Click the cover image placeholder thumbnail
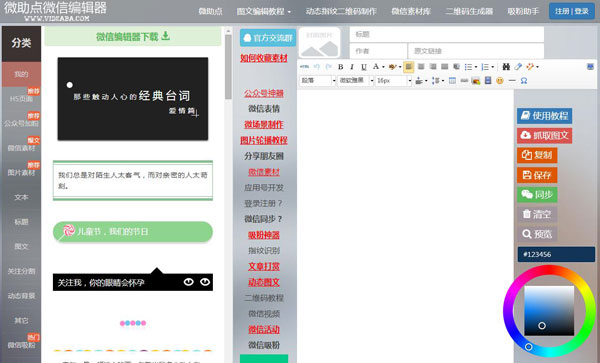The image size is (600, 363). pyautogui.click(x=320, y=42)
